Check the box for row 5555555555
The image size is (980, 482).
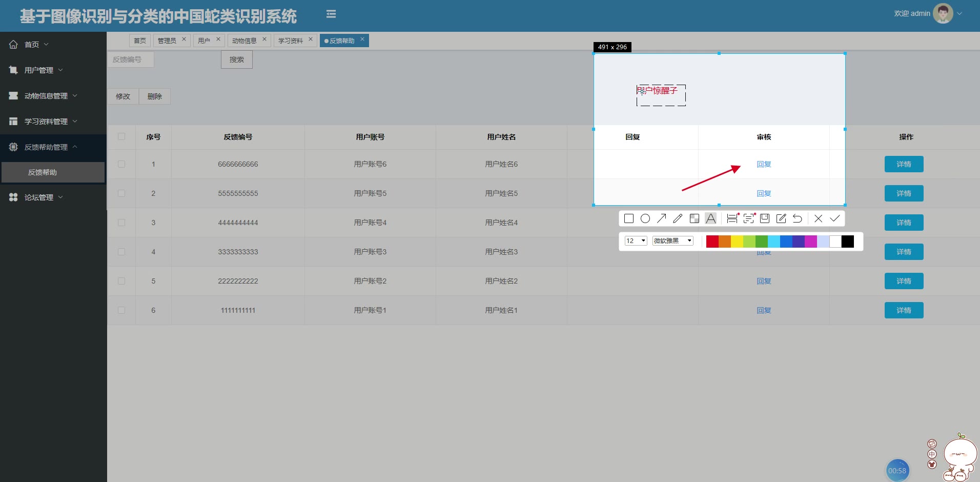point(121,193)
